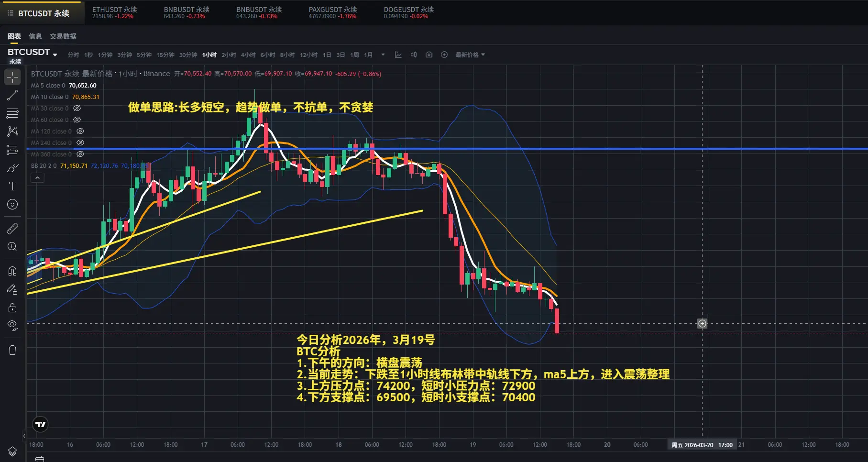The image size is (868, 462).
Task: Click the BTCUSDT 永续 chart title legend
Action: 100,74
